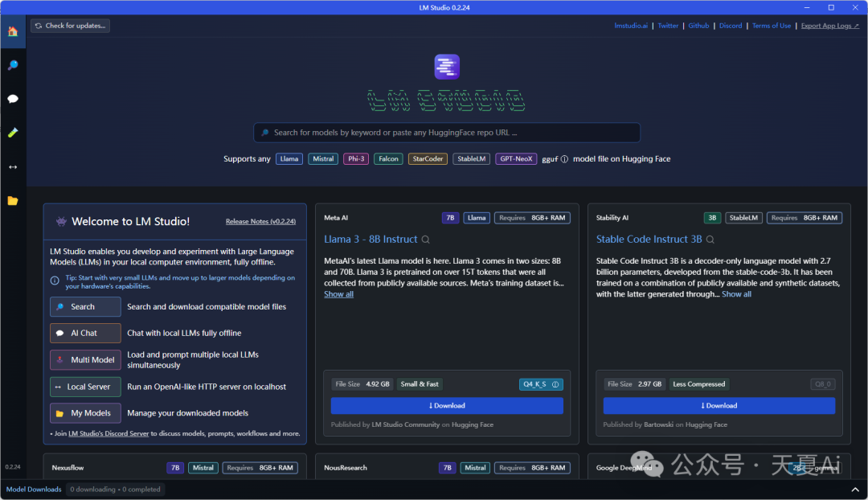Screen dimensions: 868x500
Task: Click the tip info icon in Welcome panel
Action: pos(55,281)
